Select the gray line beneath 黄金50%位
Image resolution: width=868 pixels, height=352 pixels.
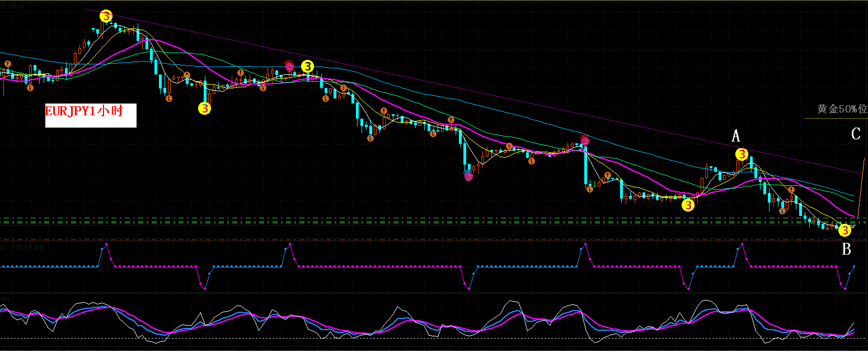coord(836,118)
